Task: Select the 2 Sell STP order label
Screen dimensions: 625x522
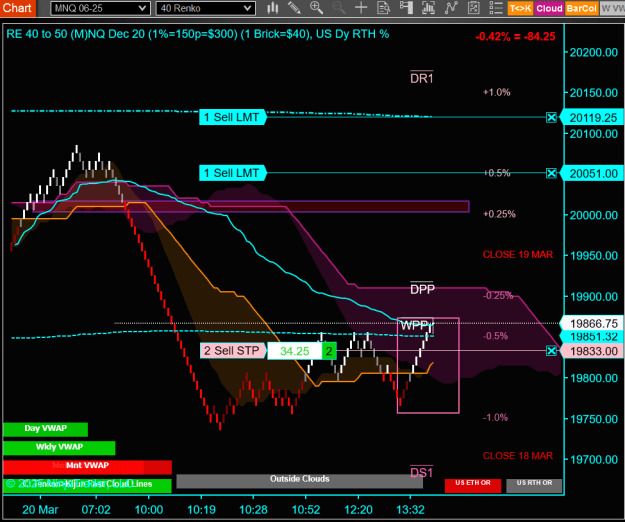Action: (232, 351)
